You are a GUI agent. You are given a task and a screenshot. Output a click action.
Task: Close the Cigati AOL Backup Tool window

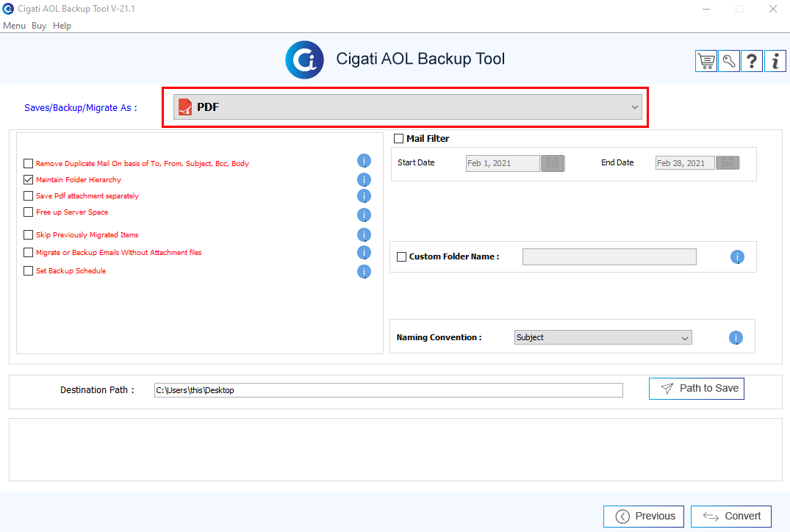773,9
